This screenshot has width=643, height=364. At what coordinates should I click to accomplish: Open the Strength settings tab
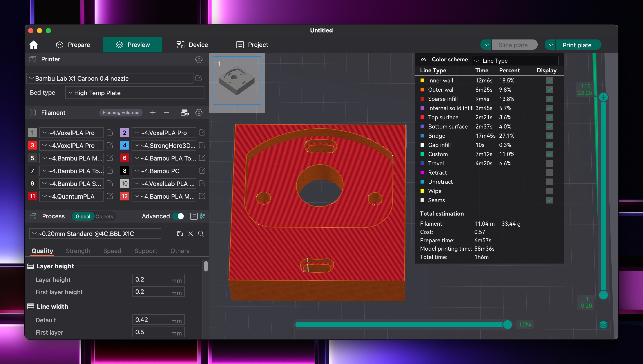coord(78,251)
